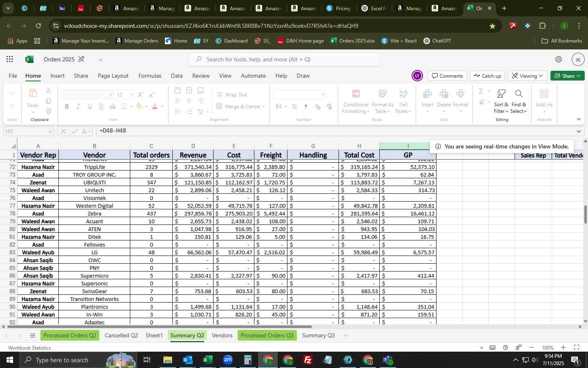Open the font name dropdown
Image resolution: width=588 pixels, height=368 pixels.
coord(111,94)
